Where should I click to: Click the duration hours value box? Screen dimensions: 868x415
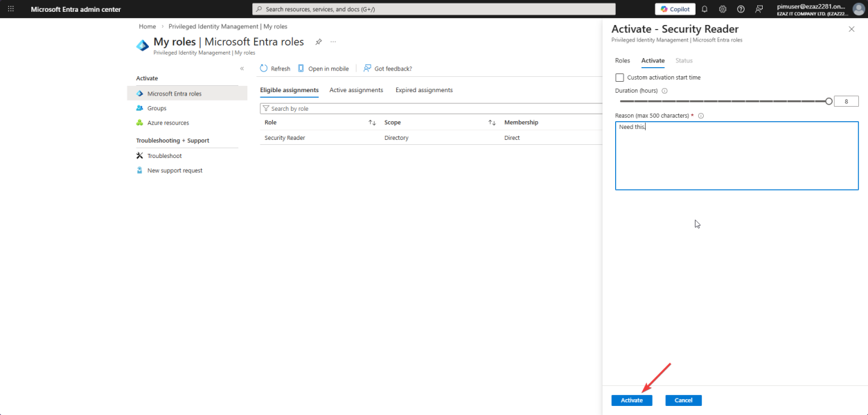847,101
